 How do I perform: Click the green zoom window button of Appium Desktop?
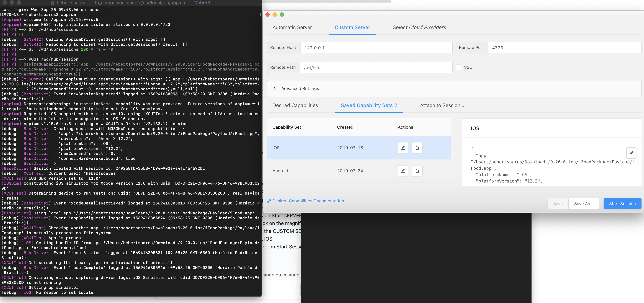point(282,15)
